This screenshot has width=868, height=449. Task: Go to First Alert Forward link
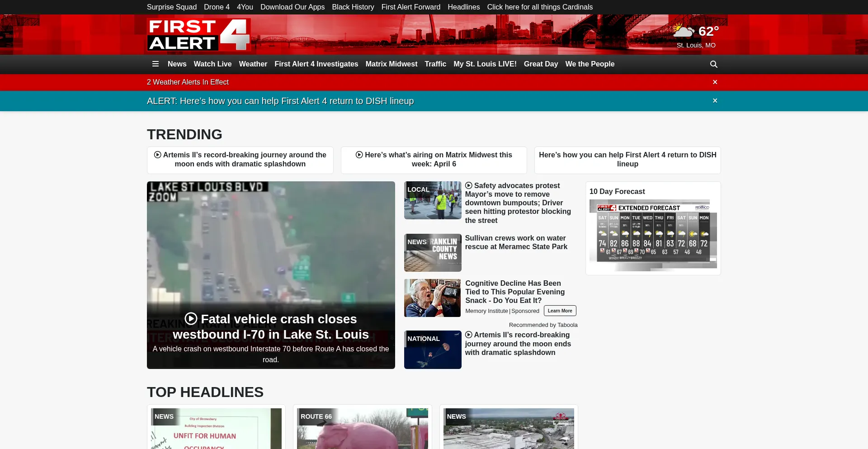click(x=411, y=7)
